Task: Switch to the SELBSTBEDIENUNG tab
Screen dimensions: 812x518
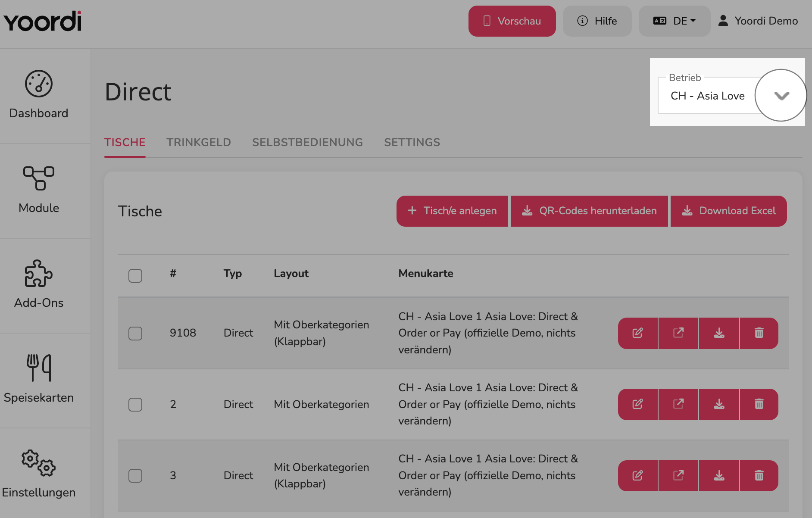Action: click(x=307, y=142)
